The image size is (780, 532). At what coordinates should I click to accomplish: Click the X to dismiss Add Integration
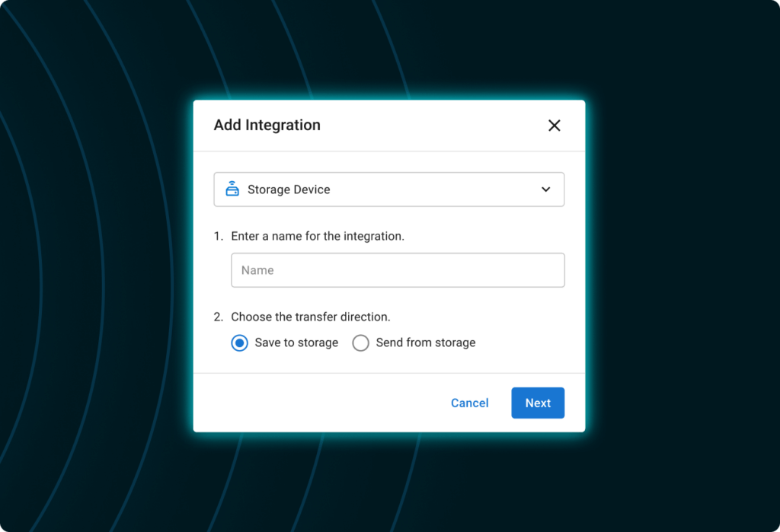pos(555,126)
